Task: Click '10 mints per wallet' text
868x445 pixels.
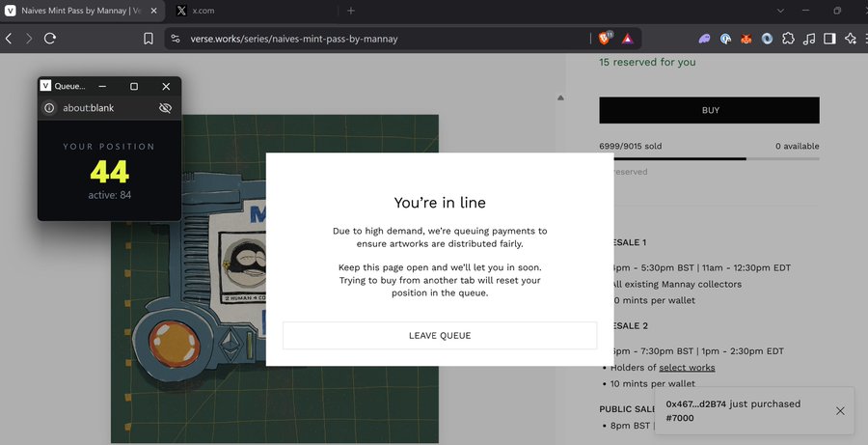Action: (652, 383)
